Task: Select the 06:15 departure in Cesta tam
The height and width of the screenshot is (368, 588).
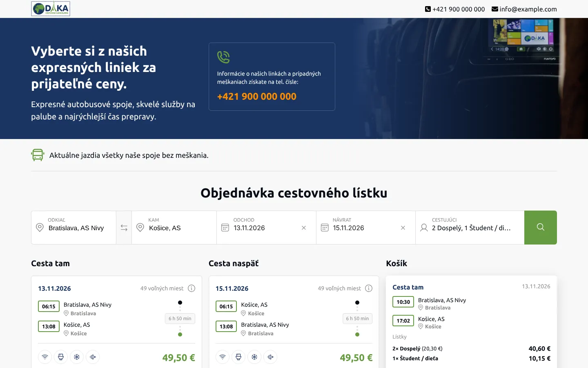Action: click(49, 306)
